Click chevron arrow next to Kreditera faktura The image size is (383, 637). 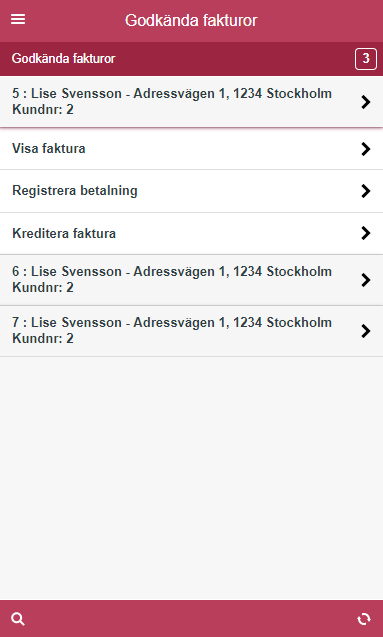coord(366,233)
